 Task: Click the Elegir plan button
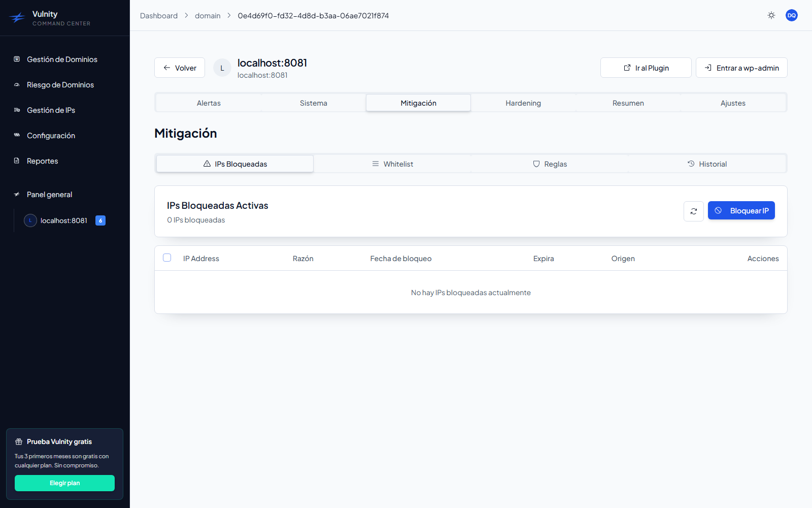tap(64, 483)
